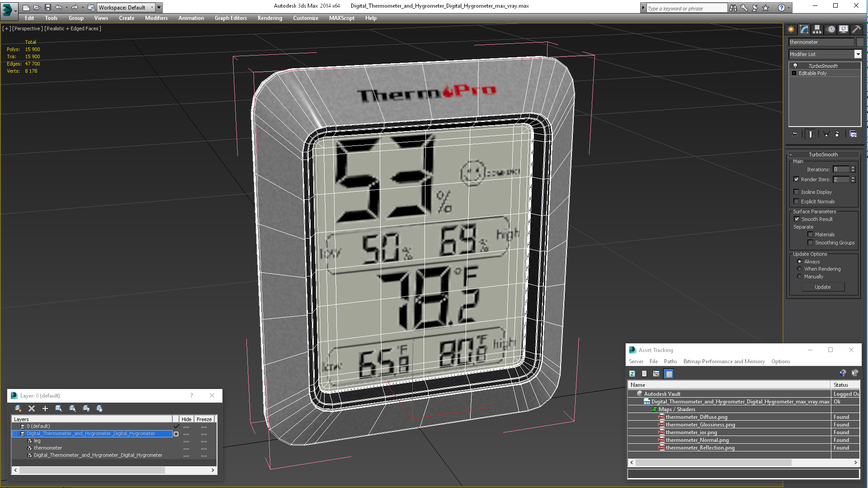Open the Utilities hammer tab
Image resolution: width=868 pixels, height=488 pixels.
(x=856, y=29)
